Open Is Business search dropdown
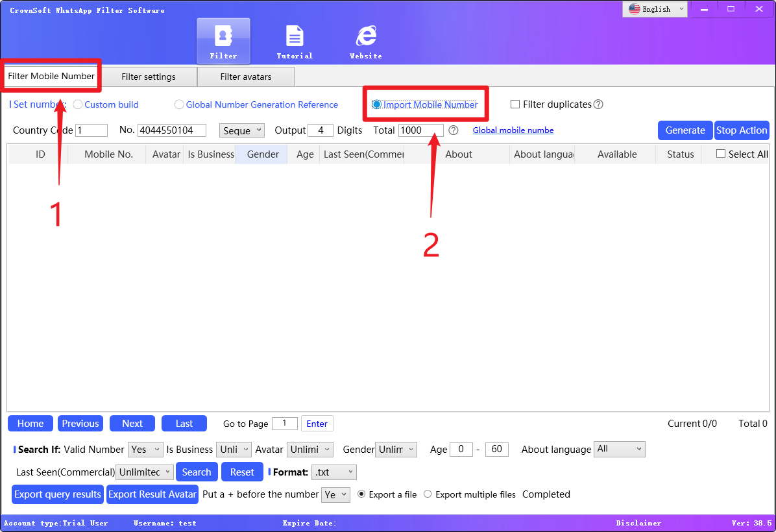Screen dimensions: 776x532 point(234,450)
